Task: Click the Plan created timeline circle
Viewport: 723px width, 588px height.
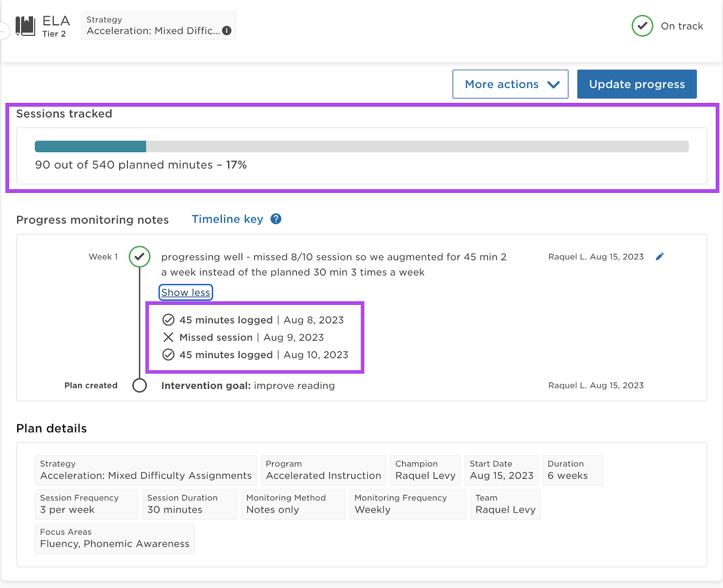Action: (x=140, y=386)
